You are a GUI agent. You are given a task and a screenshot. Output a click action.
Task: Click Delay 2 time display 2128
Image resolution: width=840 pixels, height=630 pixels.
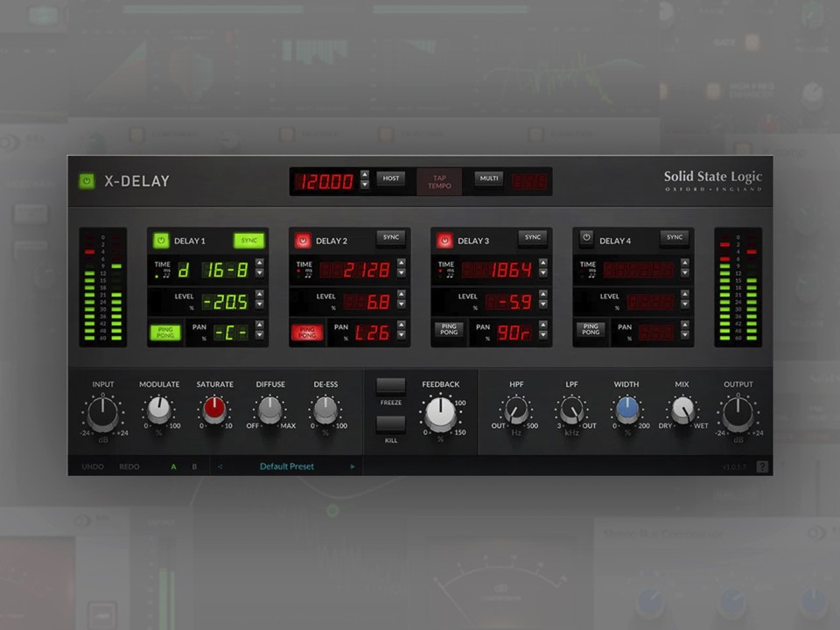pyautogui.click(x=355, y=270)
